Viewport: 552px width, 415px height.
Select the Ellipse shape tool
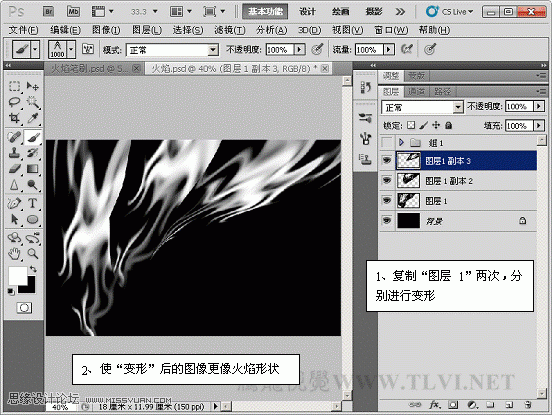[x=33, y=219]
